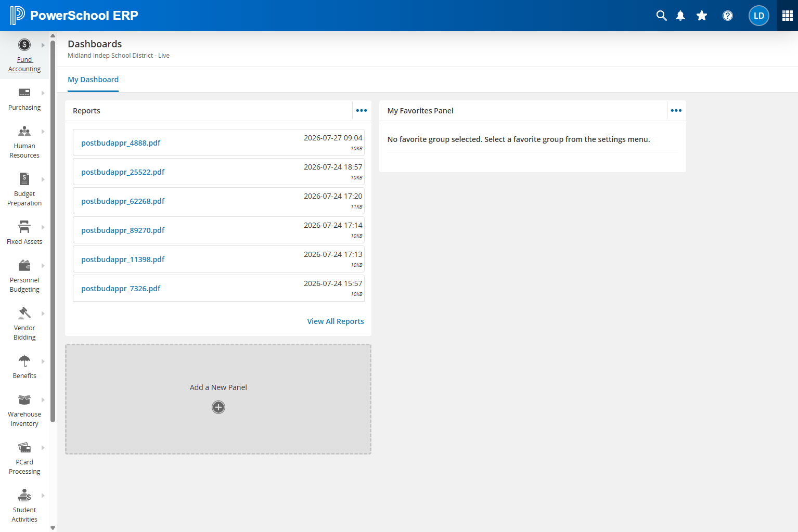Click the sidebar scroll up arrow
The image size is (798, 532).
[53, 35]
